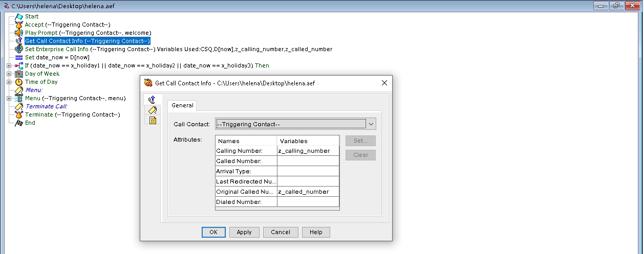Expand the If date_now holiday branch
This screenshot has height=254, width=644.
9,65
